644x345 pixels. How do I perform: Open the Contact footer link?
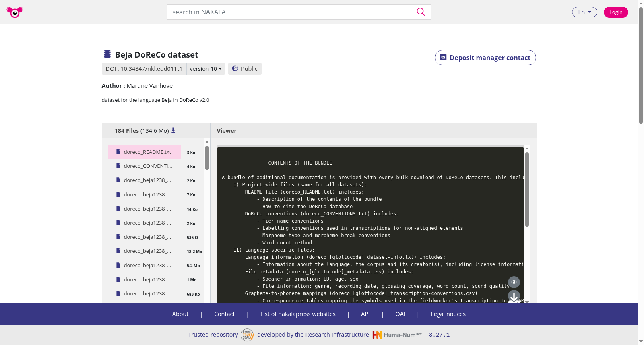[224, 314]
